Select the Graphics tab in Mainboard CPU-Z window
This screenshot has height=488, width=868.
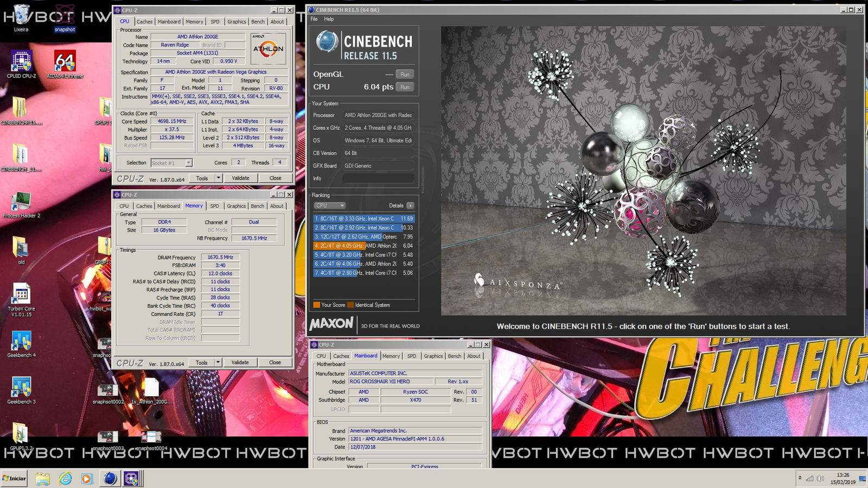point(433,356)
